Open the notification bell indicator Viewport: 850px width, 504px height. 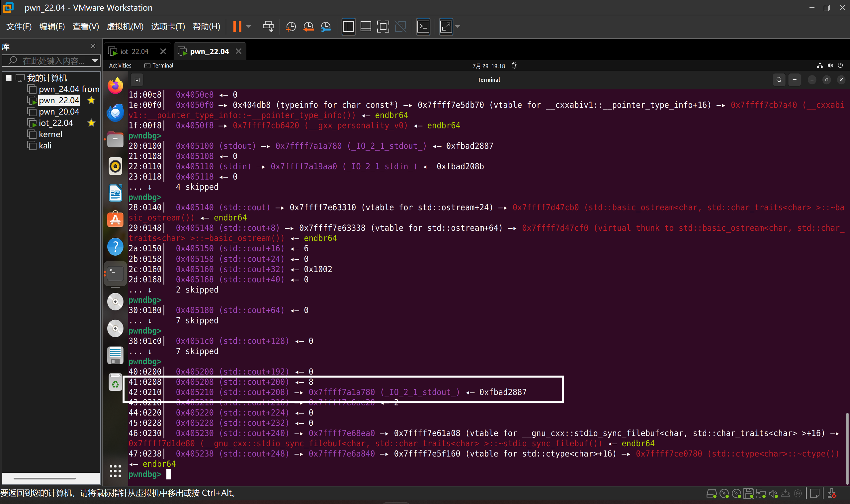point(514,65)
